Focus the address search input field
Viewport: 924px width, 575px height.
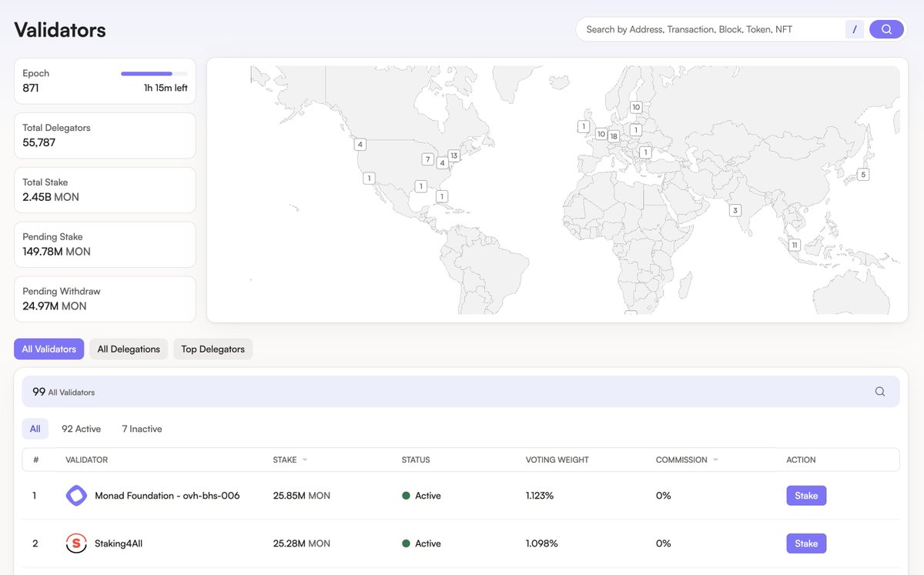[x=712, y=29]
